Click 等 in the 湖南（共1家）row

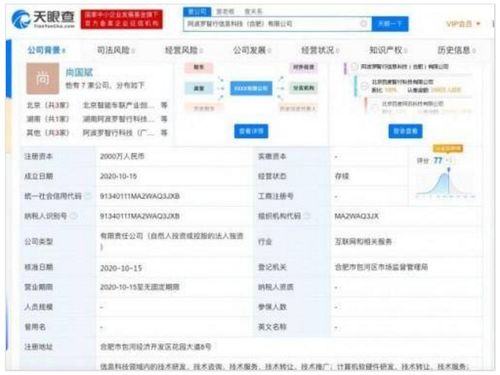click(x=164, y=119)
